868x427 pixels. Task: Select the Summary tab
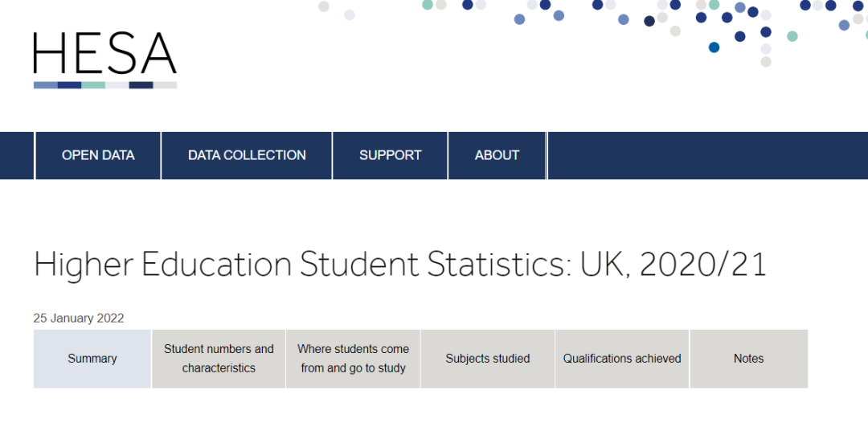92,359
